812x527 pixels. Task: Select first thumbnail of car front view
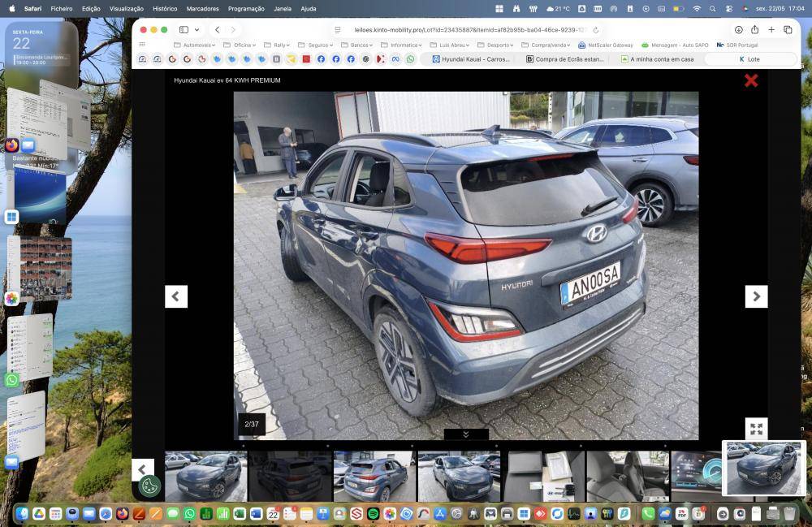[x=206, y=476]
